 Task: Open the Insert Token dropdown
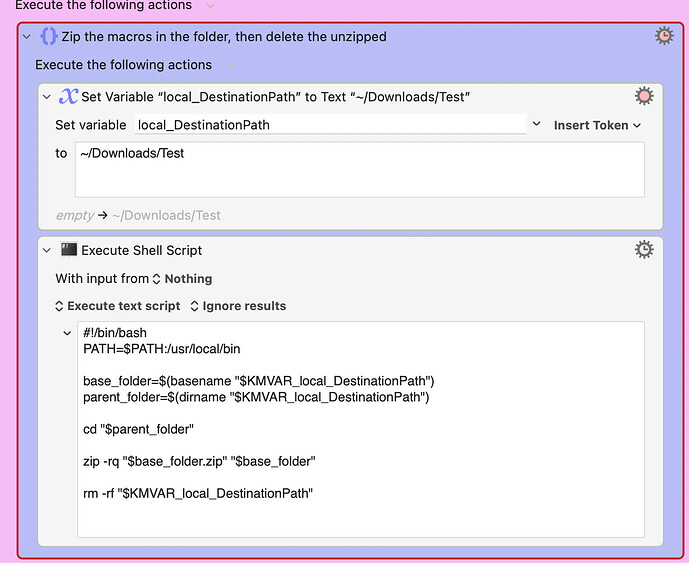[597, 125]
